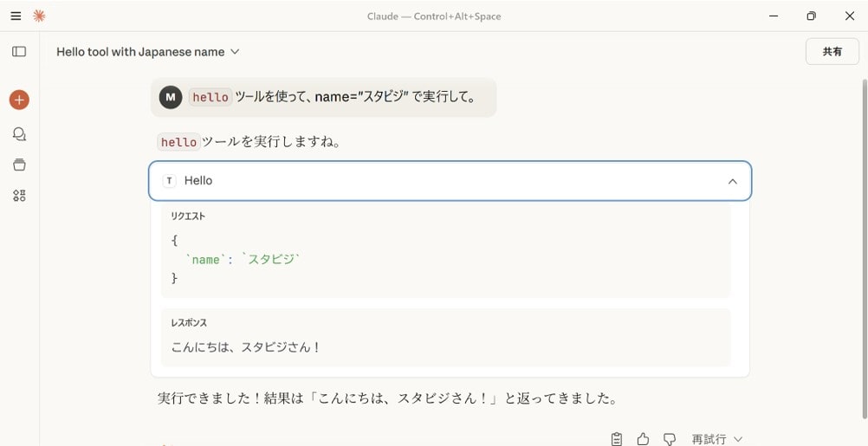Image resolution: width=868 pixels, height=446 pixels.
Task: Toggle the sidebar panel icon
Action: pyautogui.click(x=19, y=52)
